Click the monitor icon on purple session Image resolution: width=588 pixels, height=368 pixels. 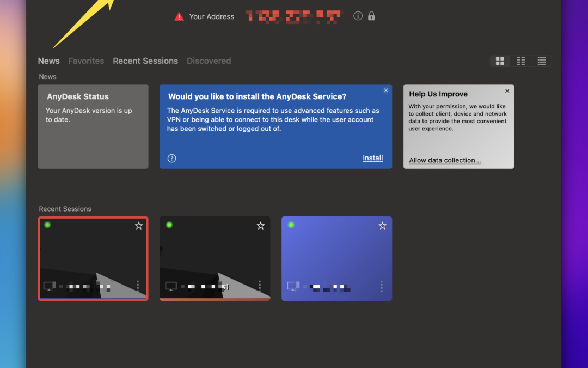pos(293,286)
